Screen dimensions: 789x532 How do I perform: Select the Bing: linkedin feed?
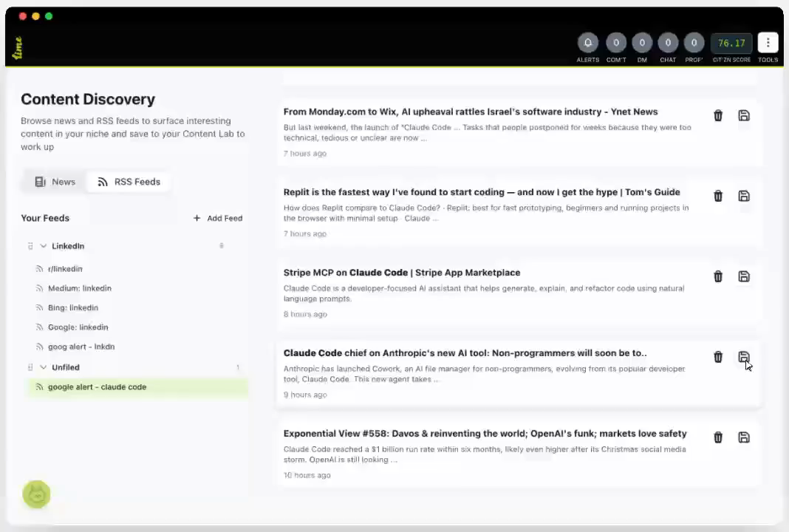point(73,307)
